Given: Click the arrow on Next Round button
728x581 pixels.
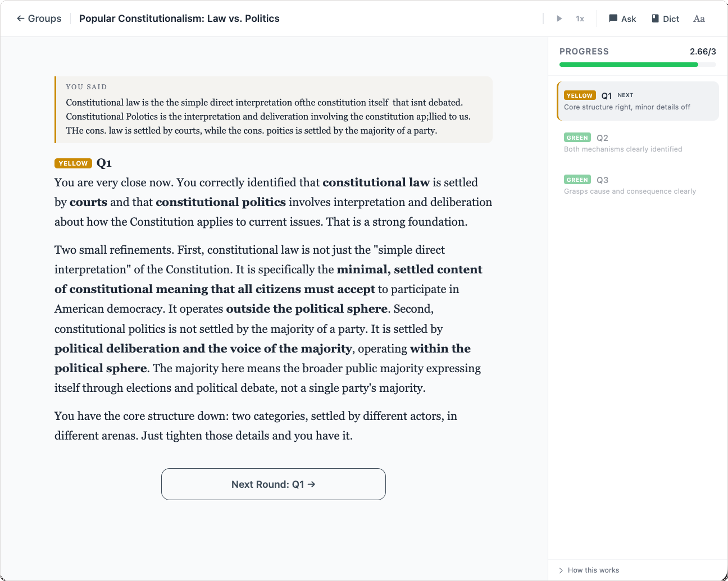Looking at the screenshot, I should tap(312, 484).
